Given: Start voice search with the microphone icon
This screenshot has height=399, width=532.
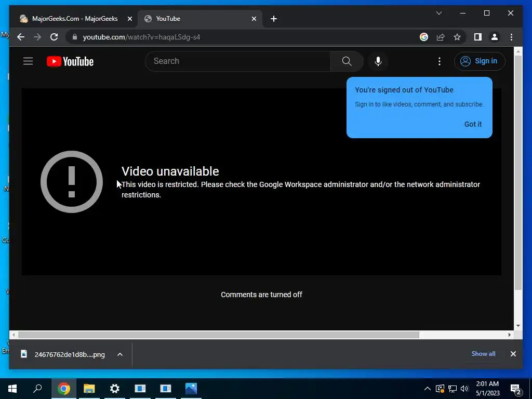Looking at the screenshot, I should (378, 61).
